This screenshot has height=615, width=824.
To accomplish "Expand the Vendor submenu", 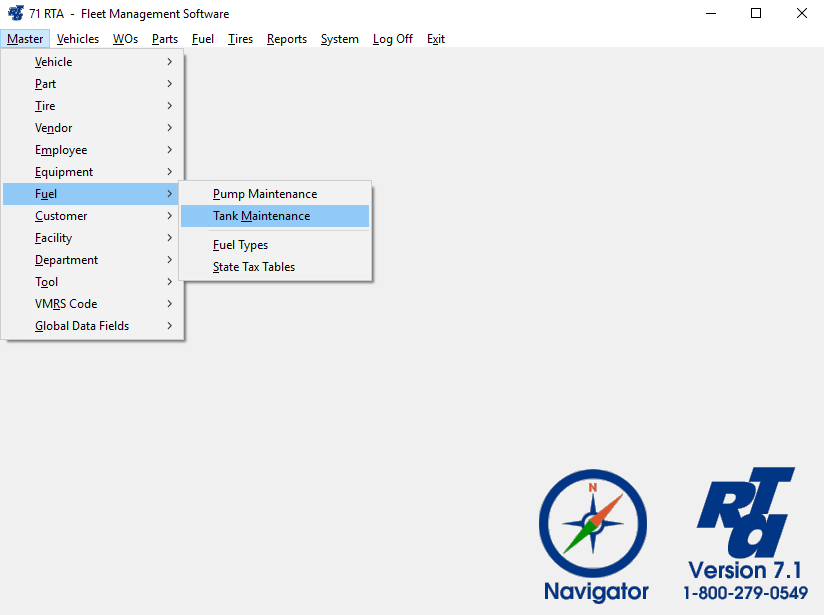I will click(54, 128).
